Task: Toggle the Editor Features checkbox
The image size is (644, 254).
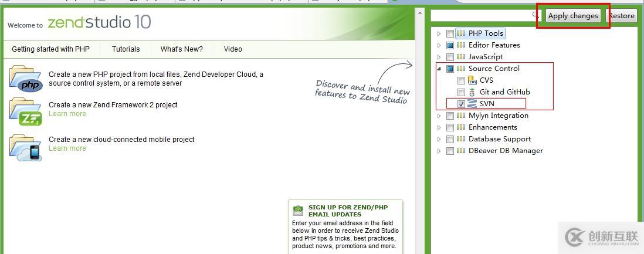Action: point(450,45)
